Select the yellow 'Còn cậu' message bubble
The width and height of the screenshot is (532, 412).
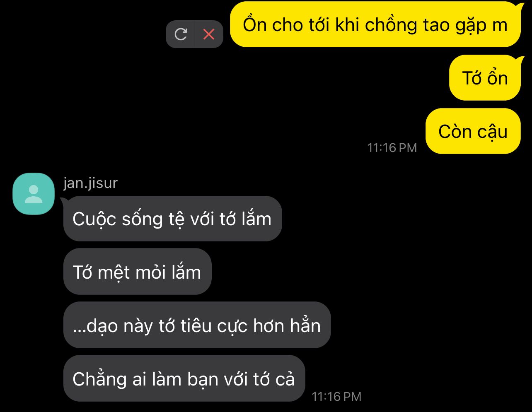473,131
